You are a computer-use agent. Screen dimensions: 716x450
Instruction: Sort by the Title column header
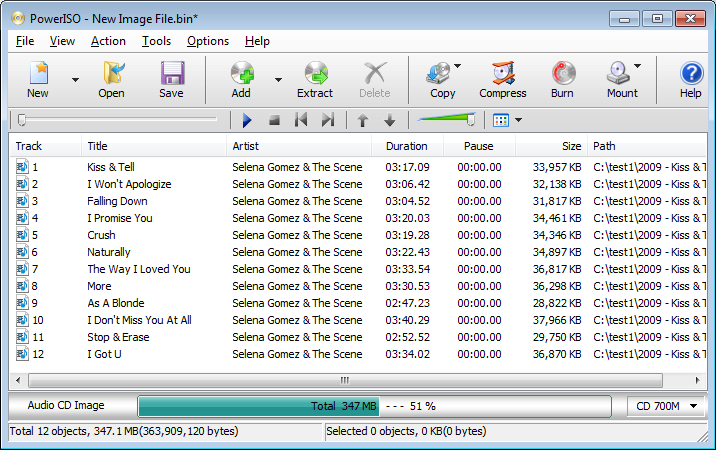point(154,146)
